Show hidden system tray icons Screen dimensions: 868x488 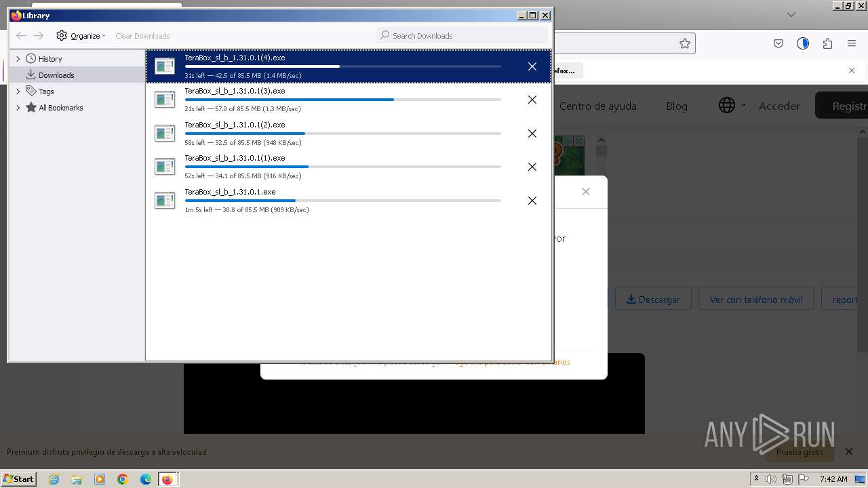point(756,479)
